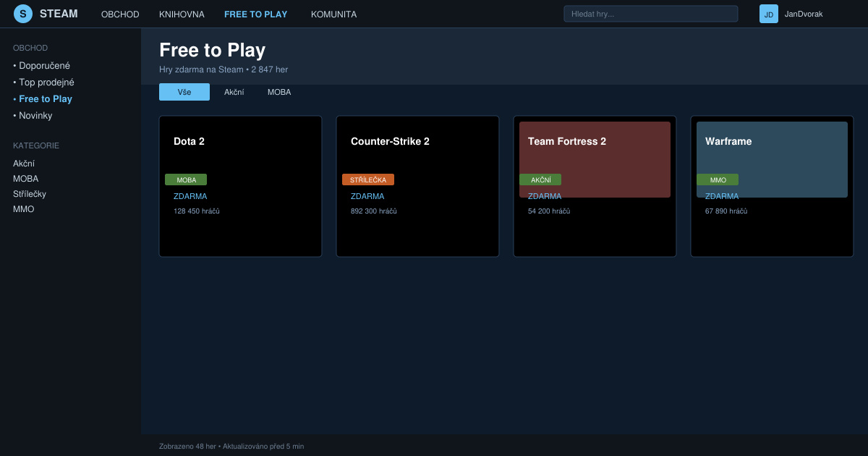Screen dimensions: 868x456
Task: Click ZDARMA price on Dota 2 card
Action: [x=190, y=196]
